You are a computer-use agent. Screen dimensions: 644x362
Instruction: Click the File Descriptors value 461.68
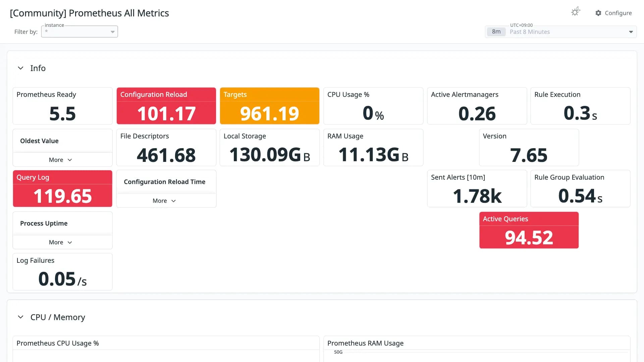(166, 155)
